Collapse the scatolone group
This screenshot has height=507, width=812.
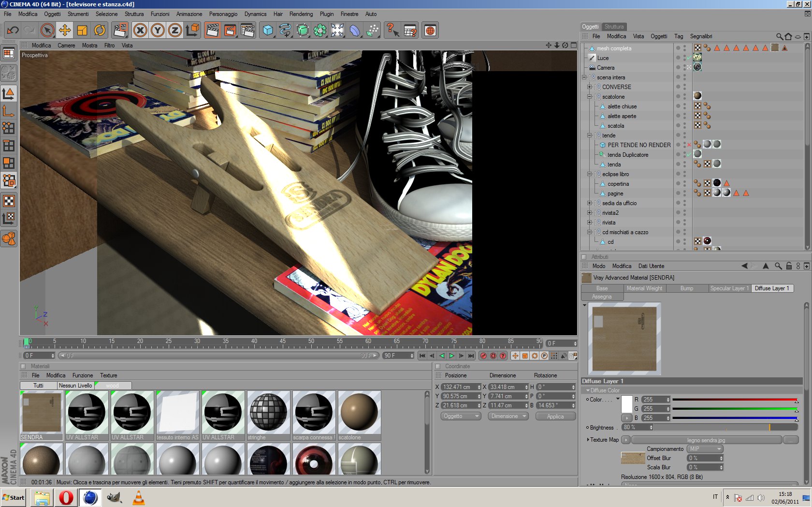tap(589, 97)
